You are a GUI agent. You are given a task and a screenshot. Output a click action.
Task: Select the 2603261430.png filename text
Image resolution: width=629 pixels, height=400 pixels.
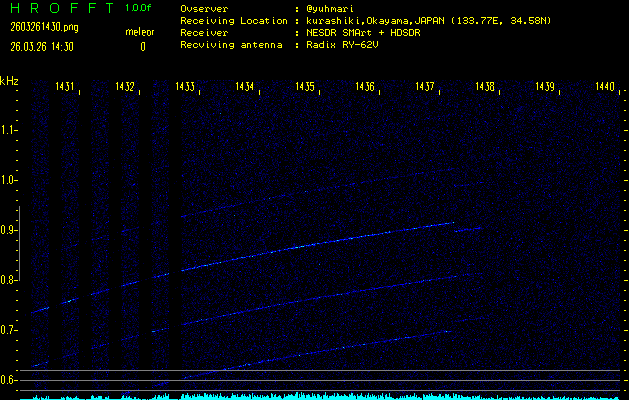coord(38,28)
